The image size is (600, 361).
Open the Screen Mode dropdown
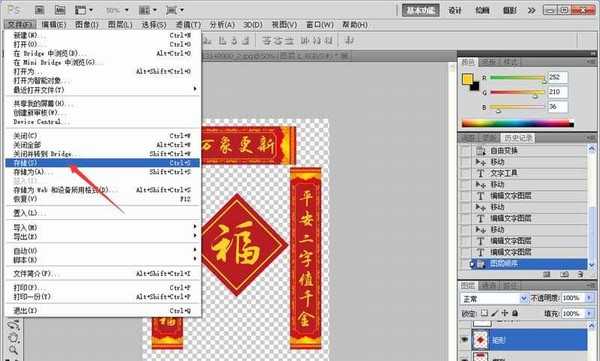click(x=175, y=10)
